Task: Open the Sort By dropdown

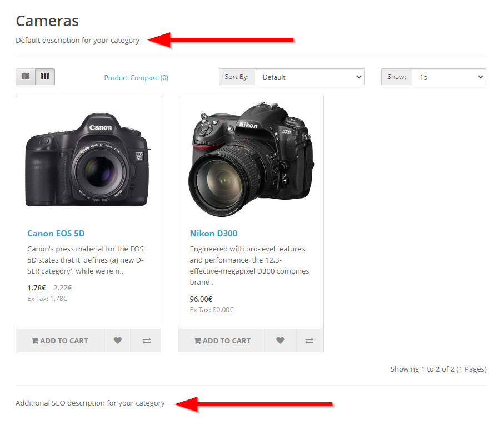Action: [x=309, y=77]
